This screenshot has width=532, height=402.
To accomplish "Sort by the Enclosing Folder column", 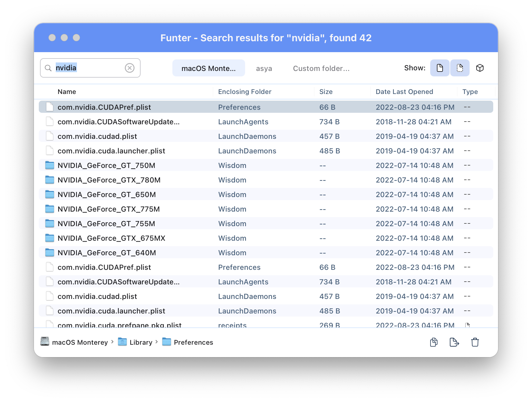I will point(245,92).
